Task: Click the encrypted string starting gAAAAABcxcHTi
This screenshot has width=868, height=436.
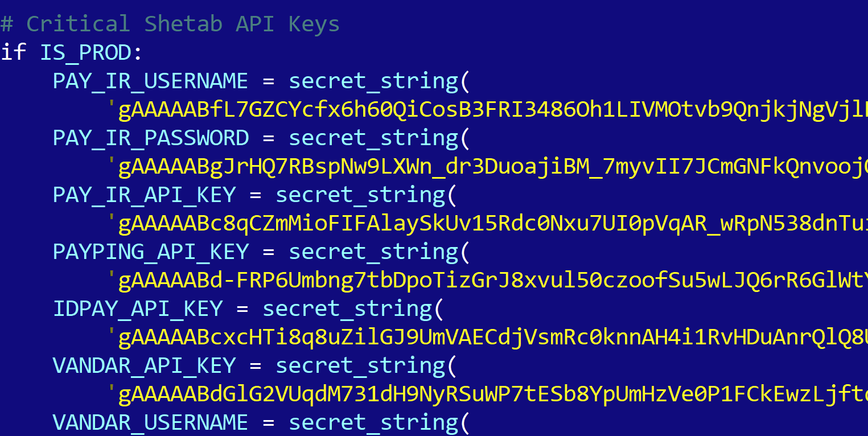Action: (x=488, y=337)
